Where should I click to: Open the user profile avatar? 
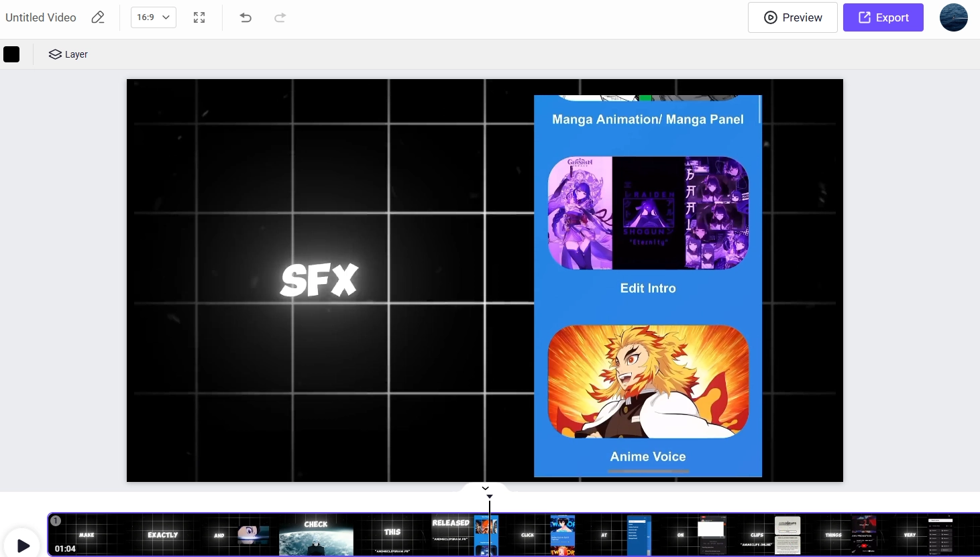tap(953, 17)
